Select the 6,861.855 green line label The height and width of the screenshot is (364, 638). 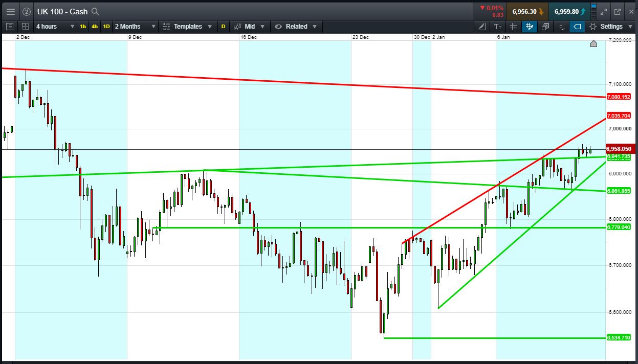tap(619, 191)
